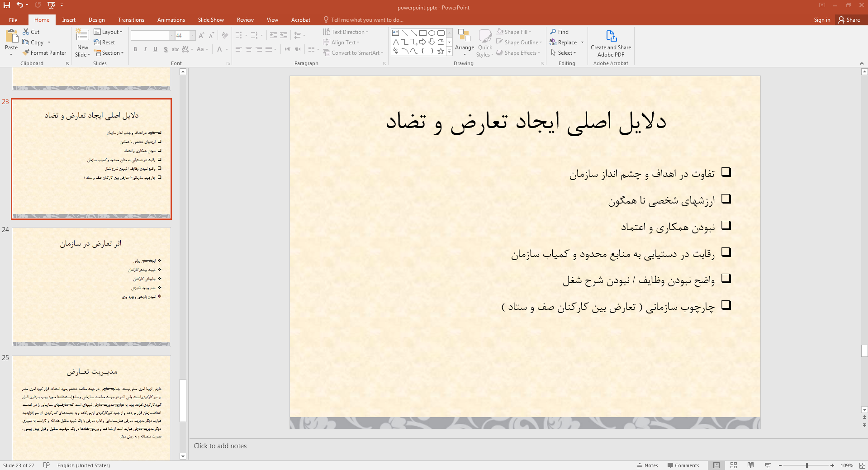Toggle the Comments pane

pyautogui.click(x=683, y=465)
